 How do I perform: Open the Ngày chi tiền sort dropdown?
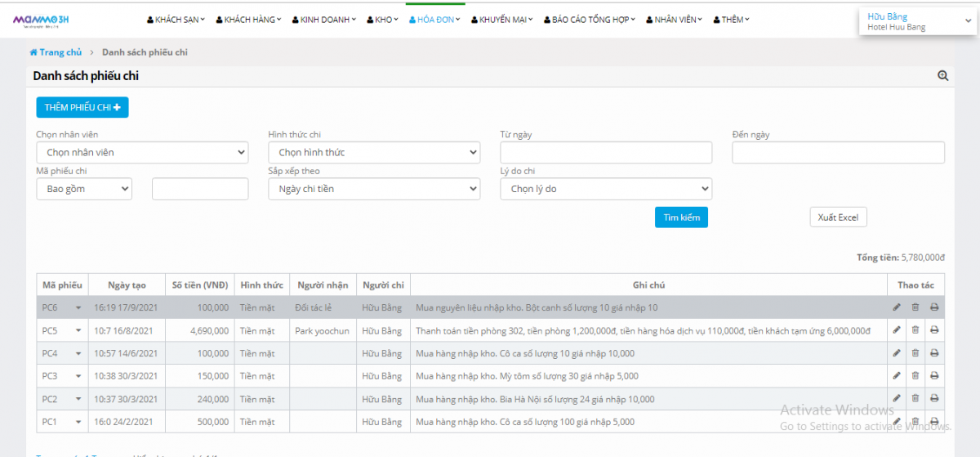tap(374, 189)
